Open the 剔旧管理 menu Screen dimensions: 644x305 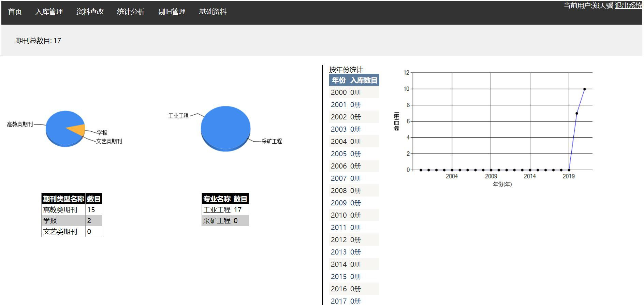[172, 12]
